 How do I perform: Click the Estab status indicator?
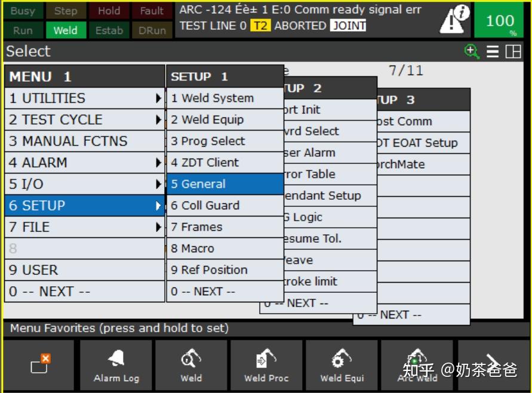coord(109,30)
